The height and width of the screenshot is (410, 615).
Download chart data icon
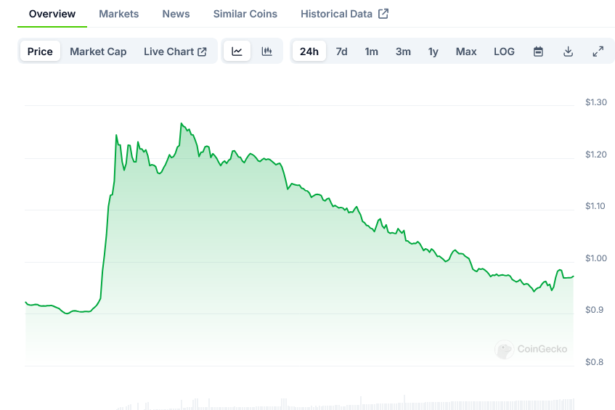(568, 51)
